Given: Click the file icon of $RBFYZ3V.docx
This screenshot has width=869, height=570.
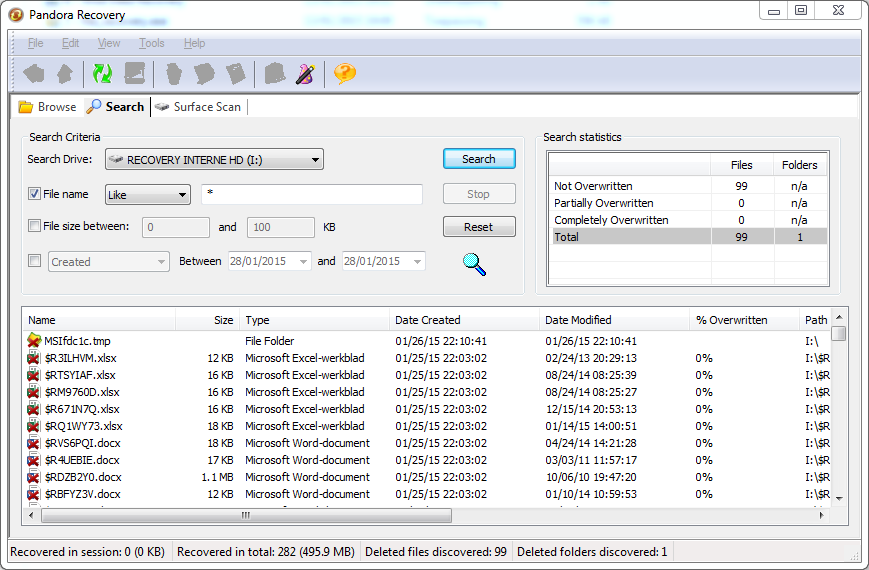Looking at the screenshot, I should point(34,494).
